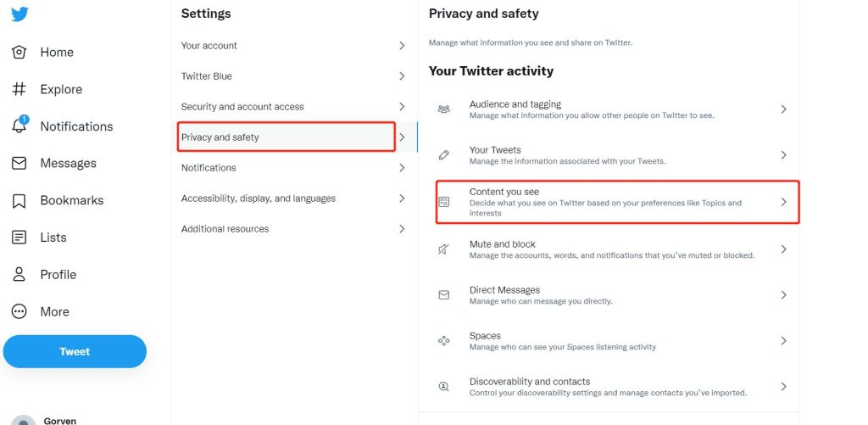
Task: Click the More circle icon
Action: pos(19,311)
